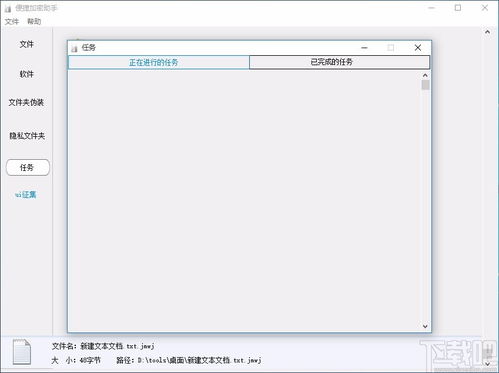Open 隐私文件夹 sidebar section
This screenshot has height=373, width=499.
click(x=27, y=136)
